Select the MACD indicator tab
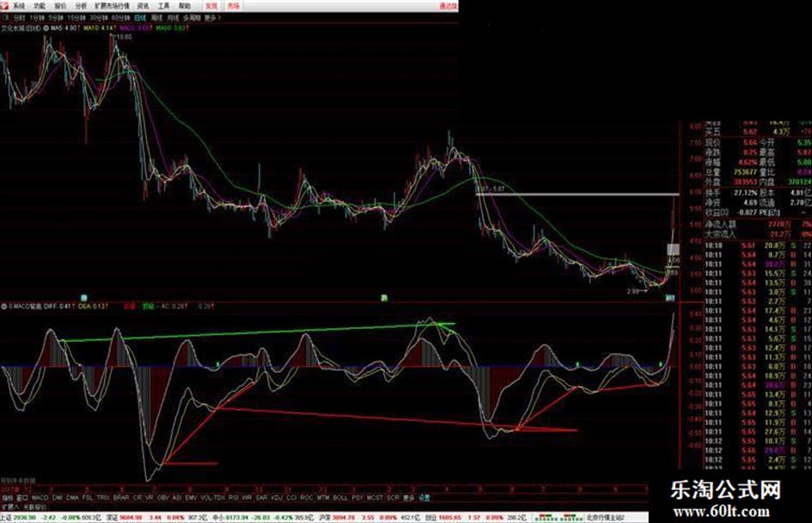 pos(40,497)
